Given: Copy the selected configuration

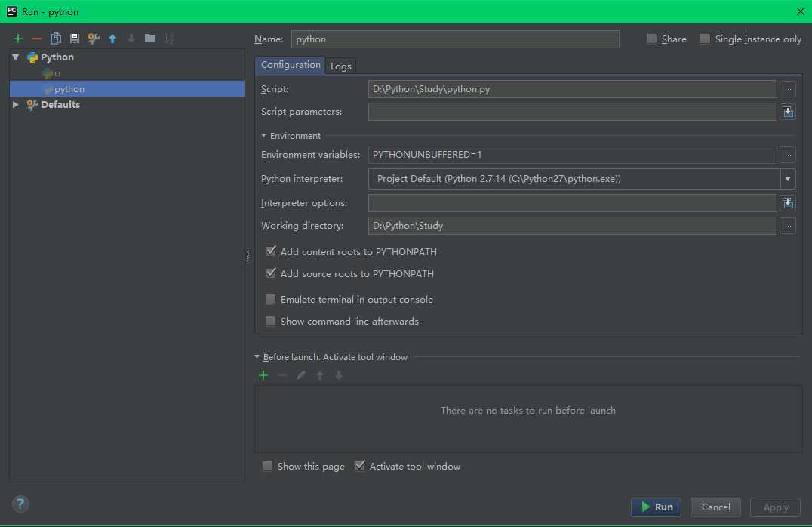Looking at the screenshot, I should coord(55,39).
